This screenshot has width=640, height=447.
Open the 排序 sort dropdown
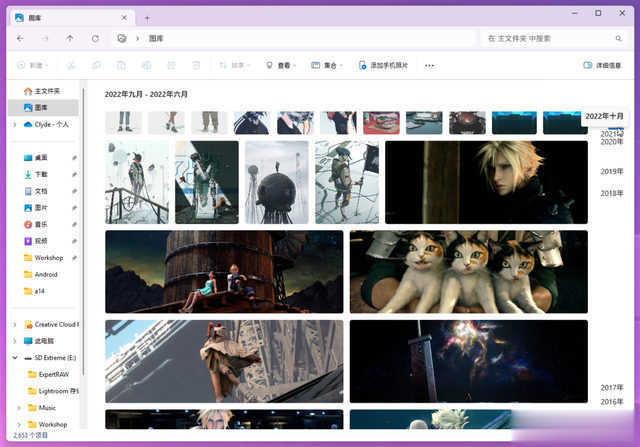pos(234,65)
